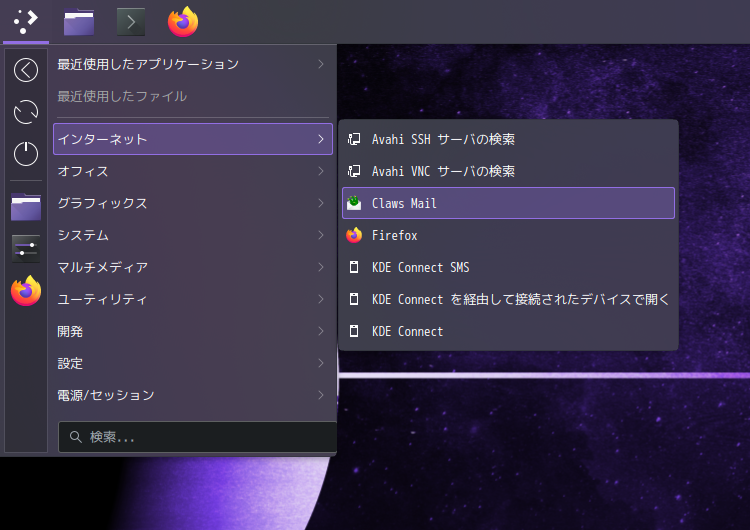750x530 pixels.
Task: Open the オフィス category
Action: 193,171
